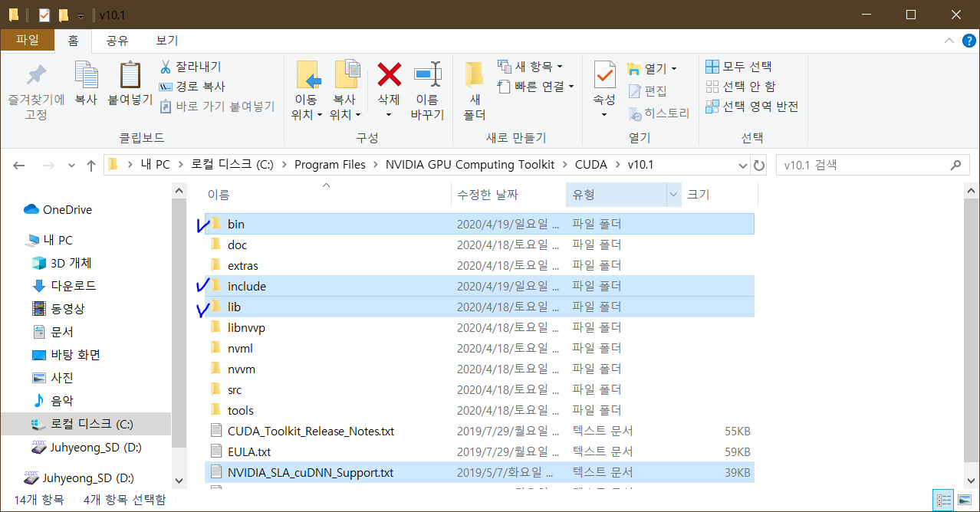Image resolution: width=980 pixels, height=512 pixels.
Task: Click 모두 선택 (Select all)
Action: [738, 67]
